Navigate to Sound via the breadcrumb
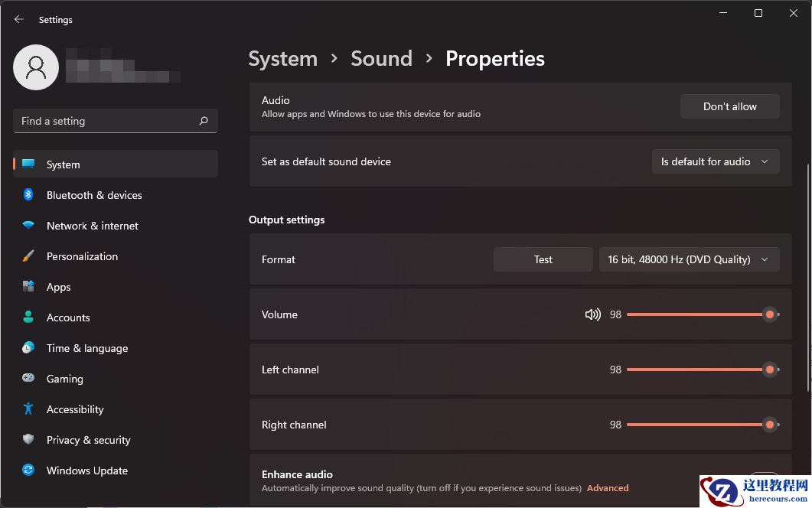Image resolution: width=812 pixels, height=508 pixels. click(x=381, y=58)
